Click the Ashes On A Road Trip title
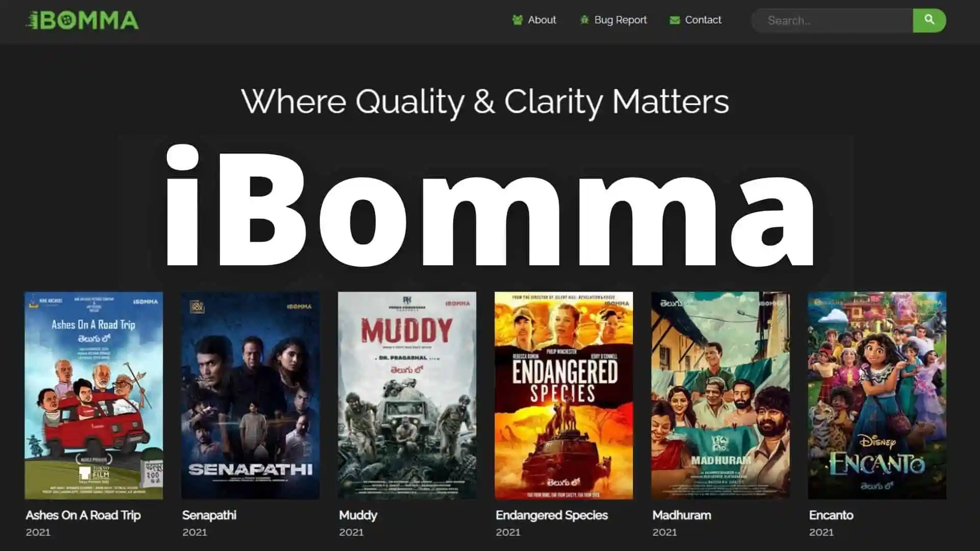 point(83,515)
